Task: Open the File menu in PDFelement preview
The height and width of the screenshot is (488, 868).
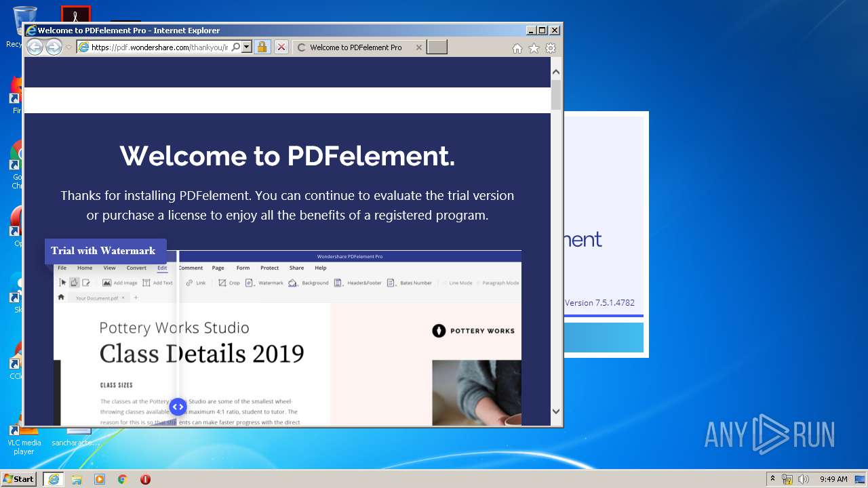Action: [62, 268]
